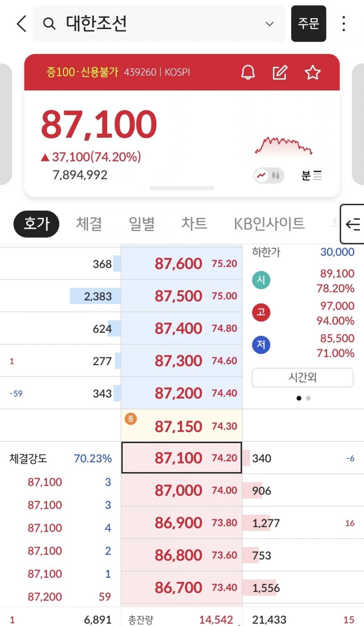This screenshot has height=626, width=364.
Task: Open the memo edit icon
Action: click(x=280, y=72)
